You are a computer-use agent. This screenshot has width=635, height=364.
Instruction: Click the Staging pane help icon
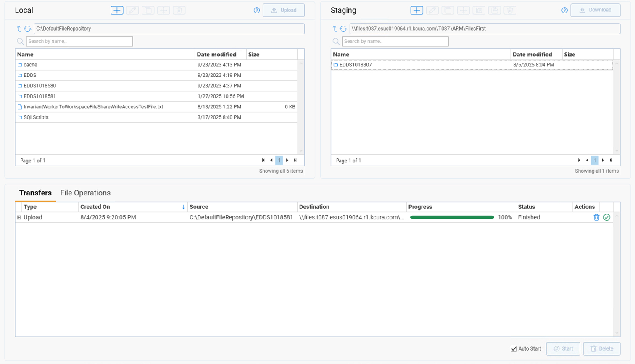coord(564,11)
